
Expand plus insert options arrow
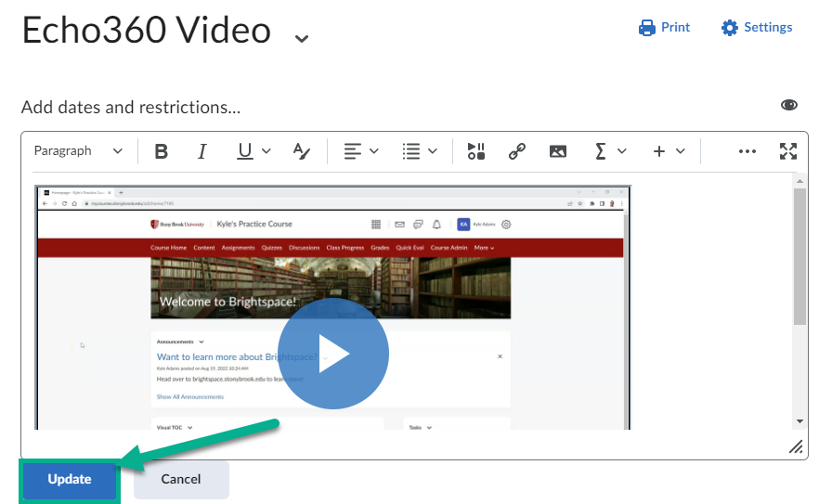[680, 151]
